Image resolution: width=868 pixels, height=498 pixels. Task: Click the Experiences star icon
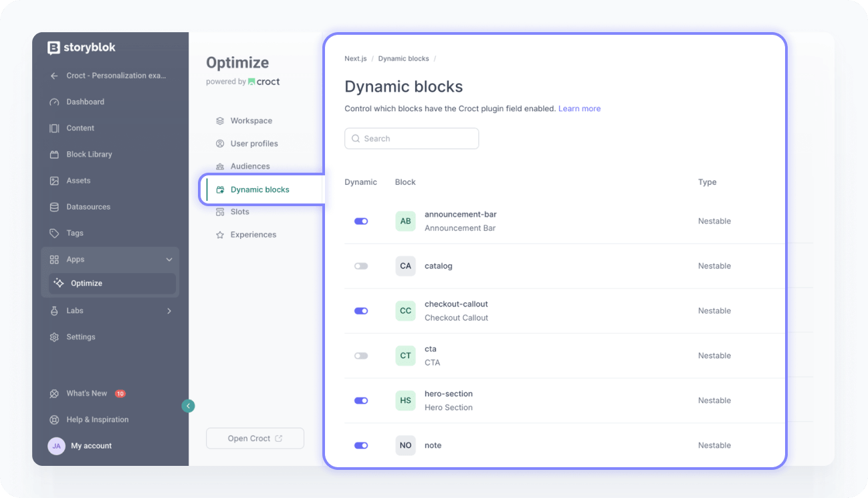click(220, 235)
